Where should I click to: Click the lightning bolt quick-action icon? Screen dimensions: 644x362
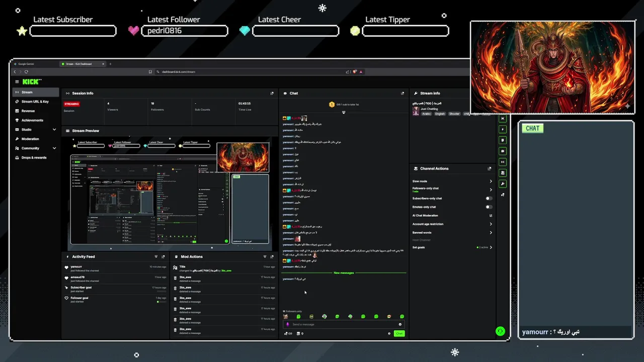point(503,129)
